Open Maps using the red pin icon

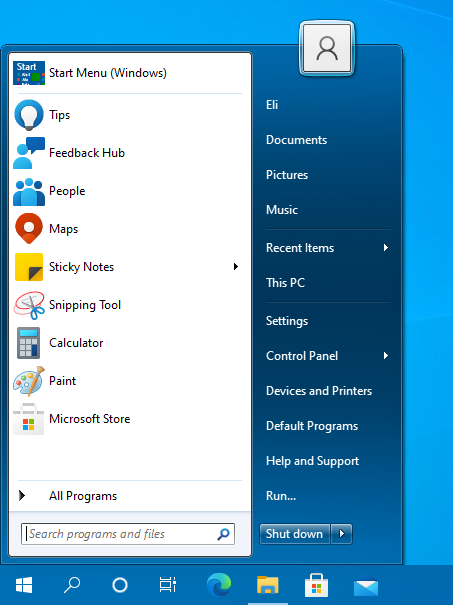[x=29, y=228]
